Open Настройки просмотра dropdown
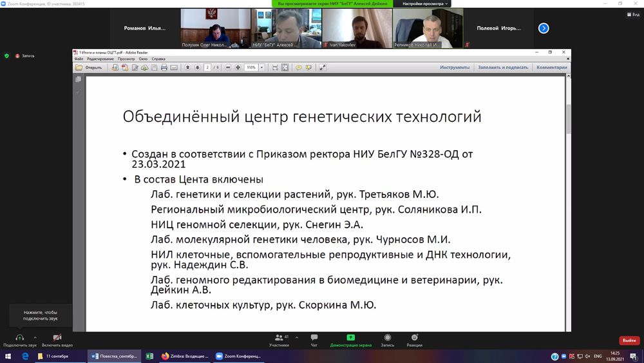644x363 pixels. point(424,4)
